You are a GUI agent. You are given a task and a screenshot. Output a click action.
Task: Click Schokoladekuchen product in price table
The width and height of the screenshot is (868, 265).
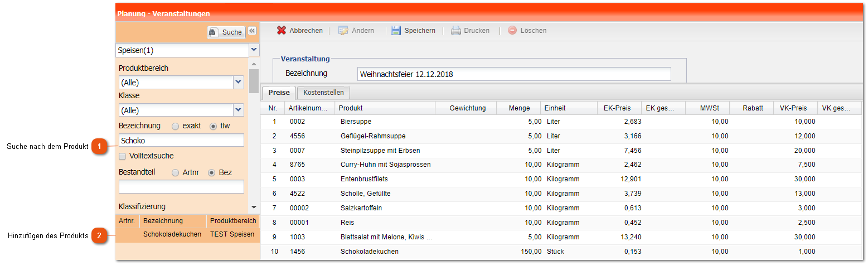click(370, 252)
